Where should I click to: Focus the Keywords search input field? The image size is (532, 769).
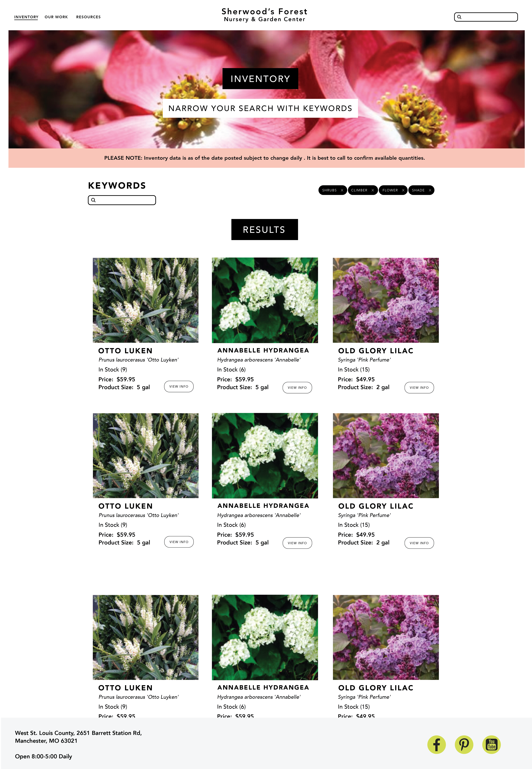[x=122, y=200]
